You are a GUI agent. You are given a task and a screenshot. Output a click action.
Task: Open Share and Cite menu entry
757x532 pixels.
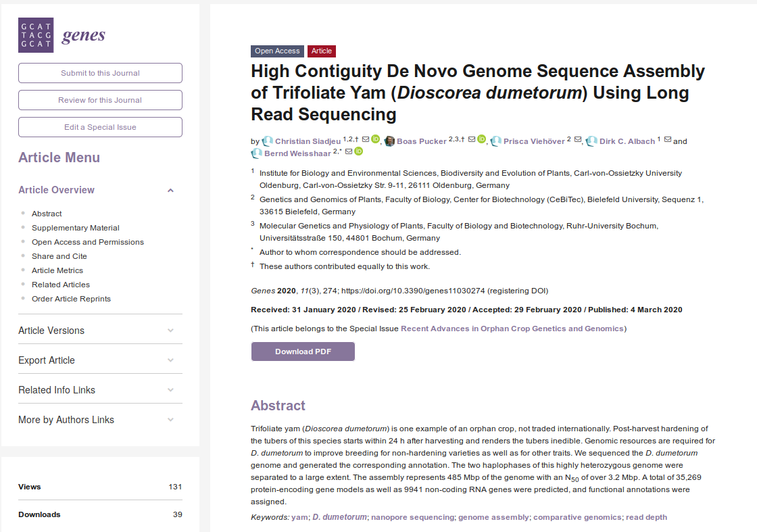click(59, 256)
